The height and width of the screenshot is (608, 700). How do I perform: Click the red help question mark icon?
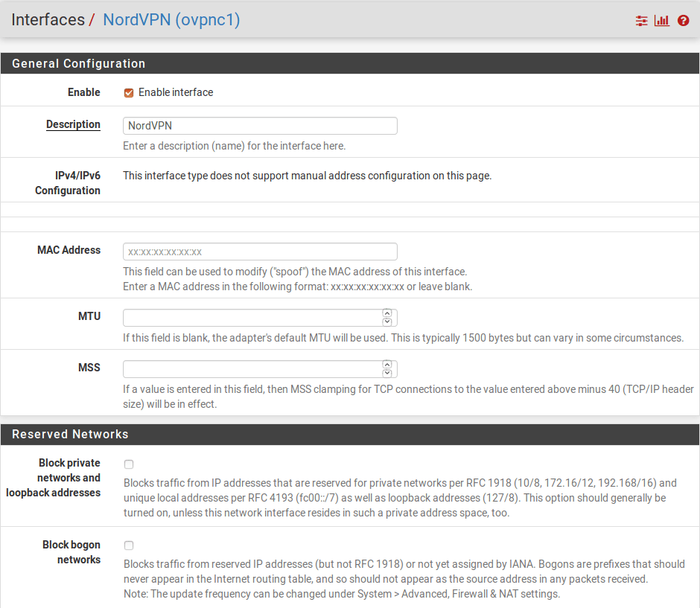tap(683, 21)
